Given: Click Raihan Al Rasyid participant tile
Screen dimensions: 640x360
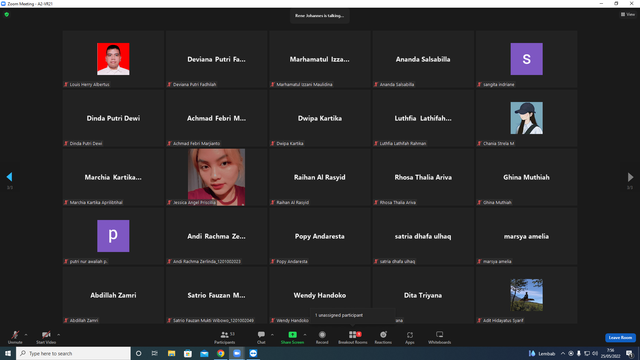Looking at the screenshot, I should pos(320,177).
